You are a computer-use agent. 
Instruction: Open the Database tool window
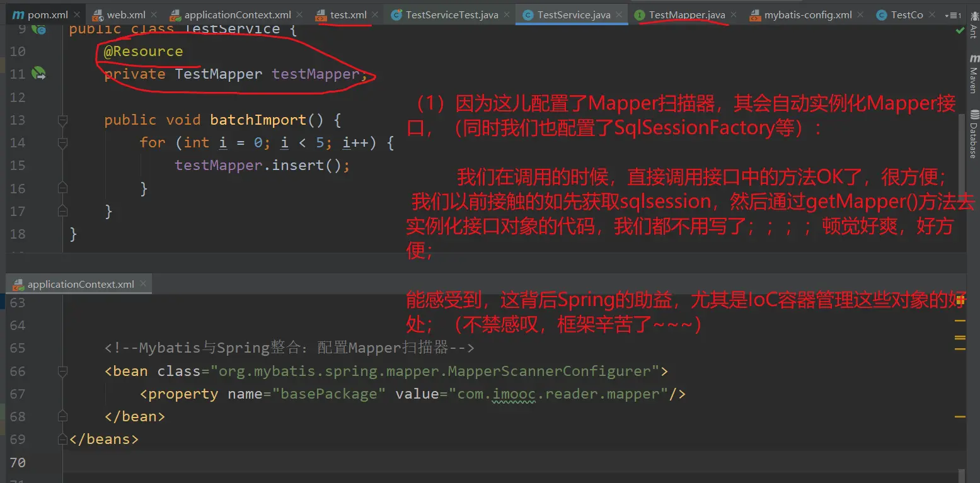[x=973, y=134]
